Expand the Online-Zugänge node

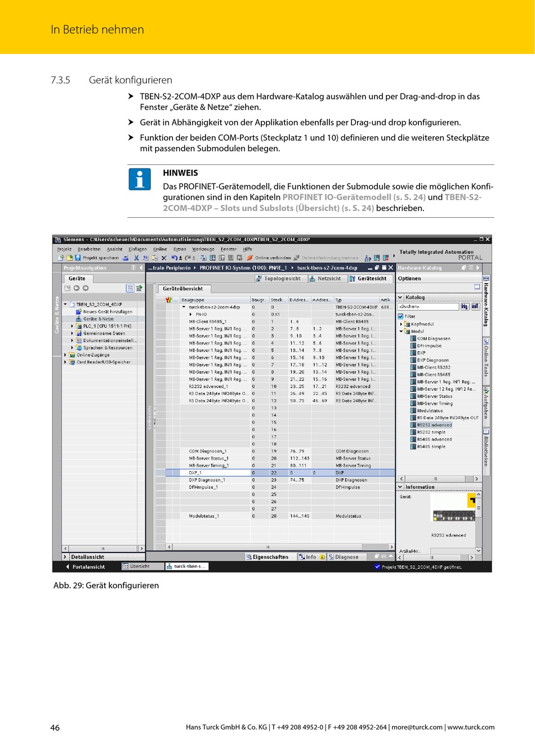pyautogui.click(x=65, y=355)
